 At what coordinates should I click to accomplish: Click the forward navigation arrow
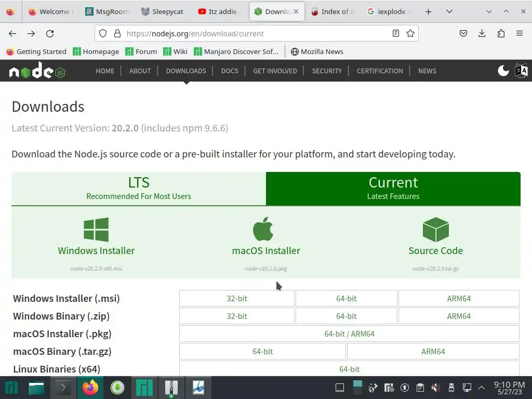tap(31, 34)
